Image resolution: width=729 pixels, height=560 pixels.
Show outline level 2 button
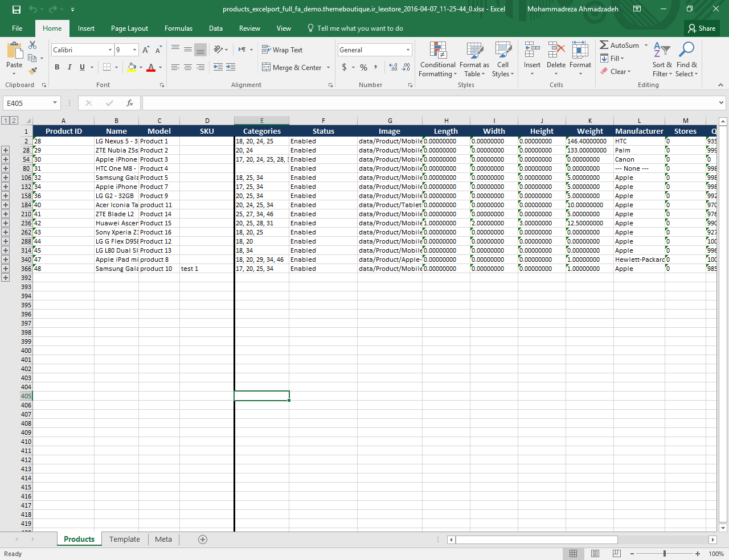14,120
